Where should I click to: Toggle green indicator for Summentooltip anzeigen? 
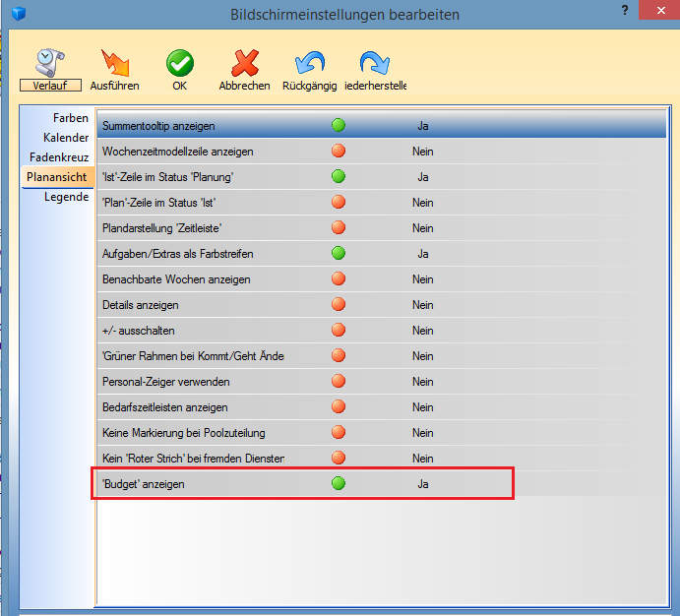[339, 126]
